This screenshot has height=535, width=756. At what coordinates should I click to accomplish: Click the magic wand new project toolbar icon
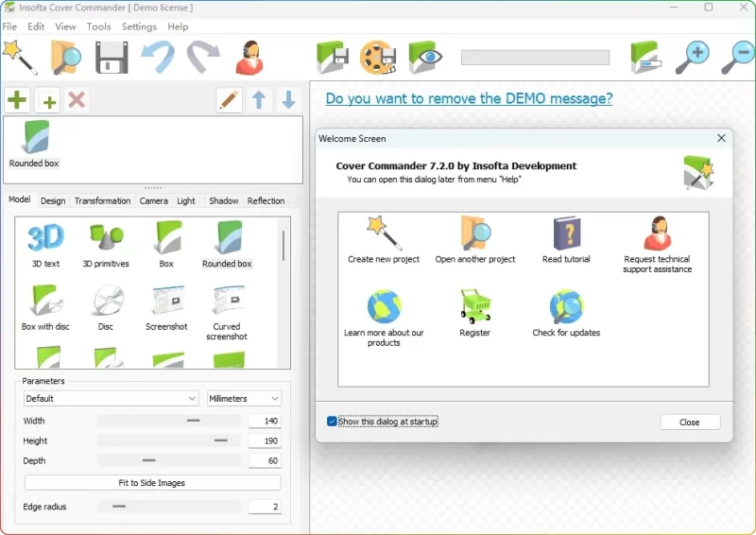point(19,57)
